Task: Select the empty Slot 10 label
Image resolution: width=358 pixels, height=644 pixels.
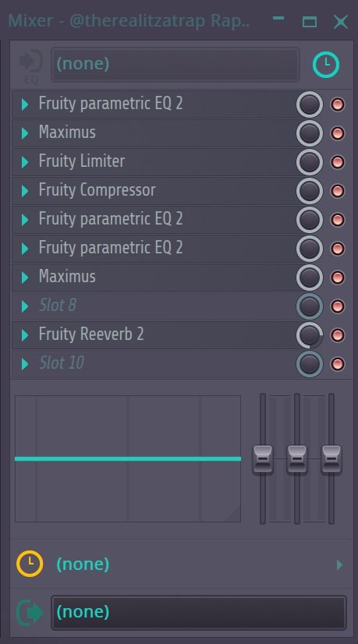Action: [62, 363]
